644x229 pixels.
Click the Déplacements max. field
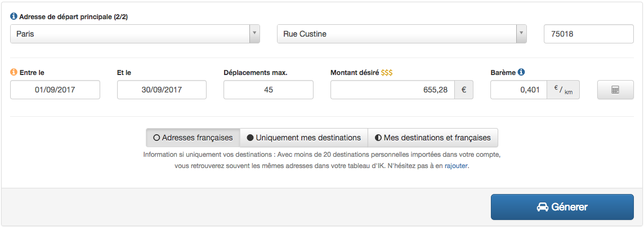click(x=268, y=90)
